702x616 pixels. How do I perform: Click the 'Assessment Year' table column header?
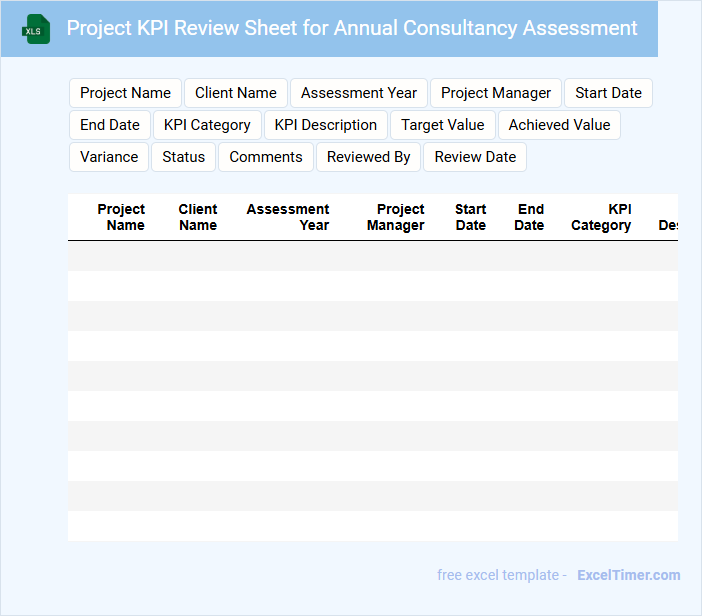[288, 217]
